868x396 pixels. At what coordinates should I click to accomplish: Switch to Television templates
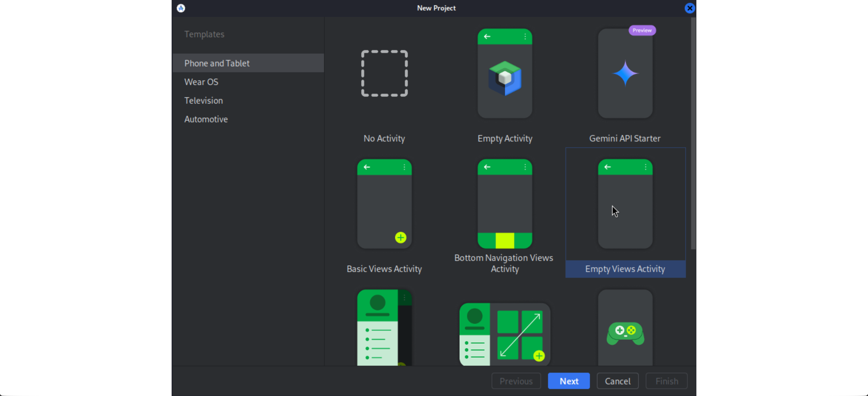(x=248, y=100)
